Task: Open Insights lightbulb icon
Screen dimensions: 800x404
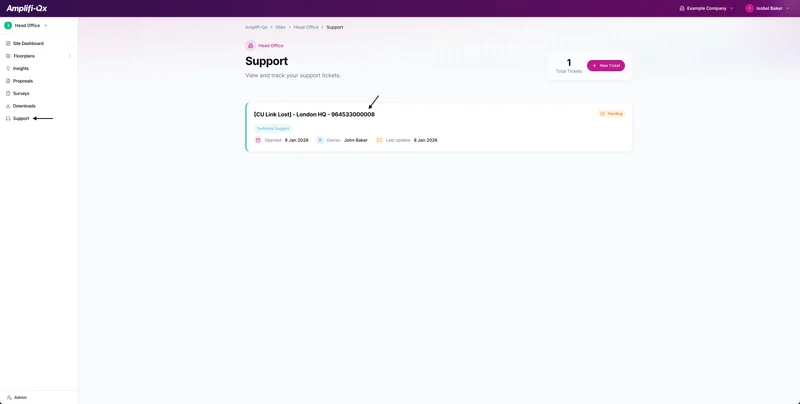Action: tap(8, 68)
